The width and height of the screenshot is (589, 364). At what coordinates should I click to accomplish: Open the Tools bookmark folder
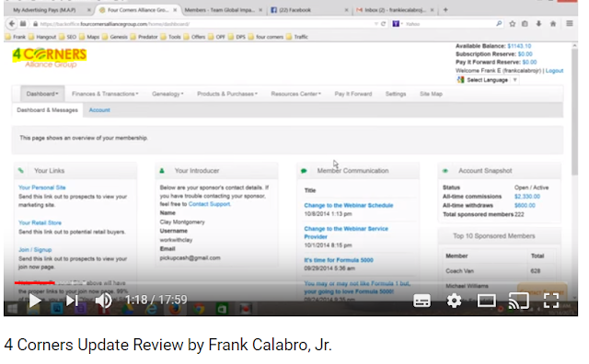[170, 37]
